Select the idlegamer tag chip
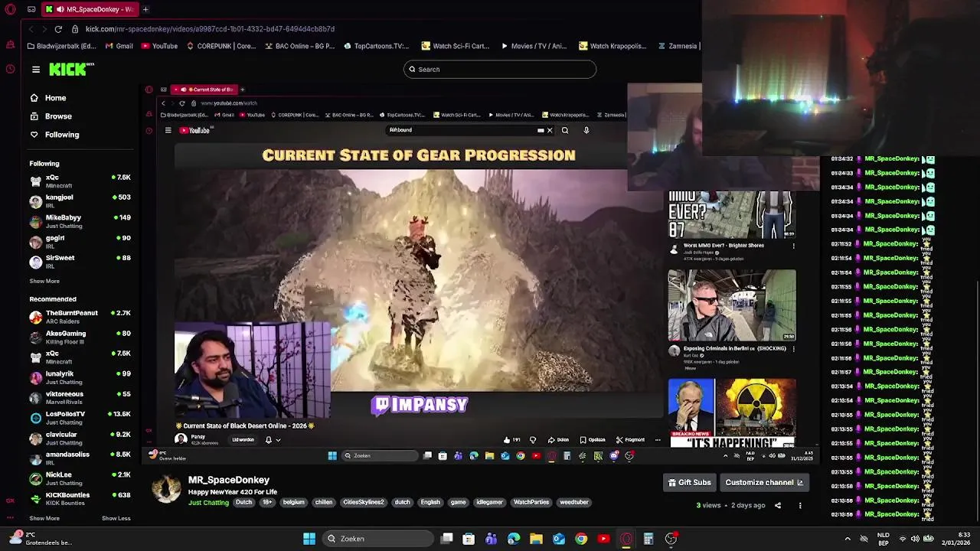The height and width of the screenshot is (551, 980). click(x=489, y=503)
